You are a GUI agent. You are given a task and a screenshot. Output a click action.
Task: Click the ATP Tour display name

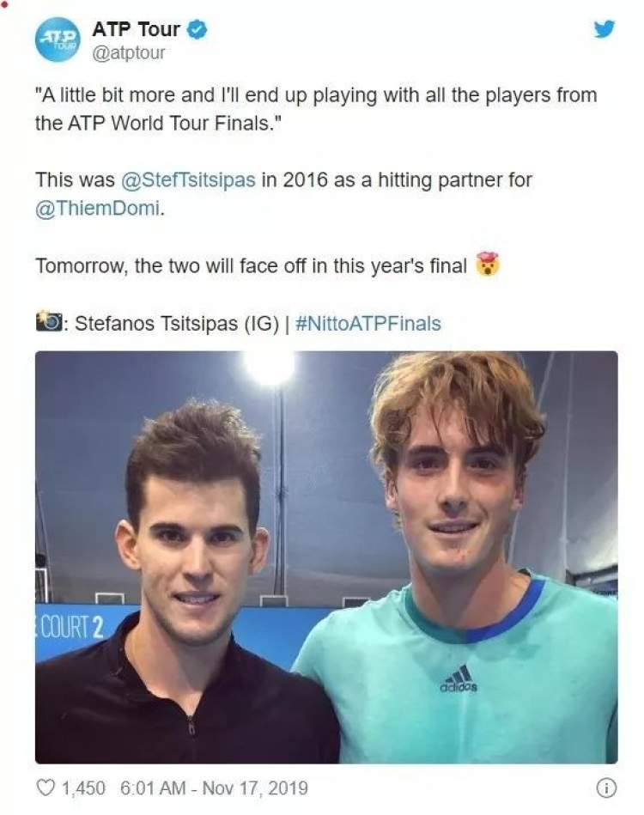[136, 29]
